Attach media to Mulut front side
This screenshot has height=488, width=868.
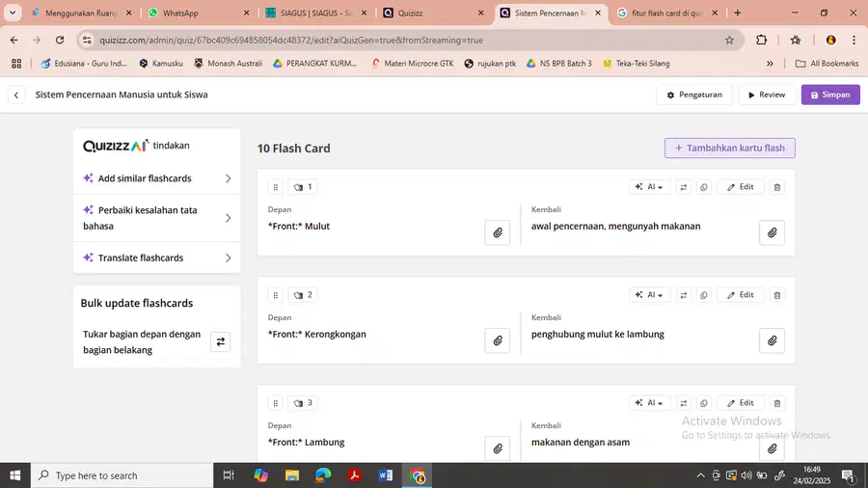coord(497,232)
